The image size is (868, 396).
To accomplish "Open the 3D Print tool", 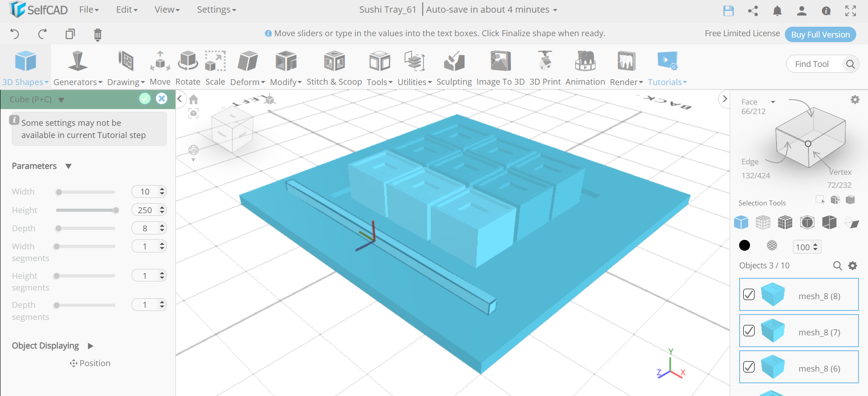I will 545,68.
